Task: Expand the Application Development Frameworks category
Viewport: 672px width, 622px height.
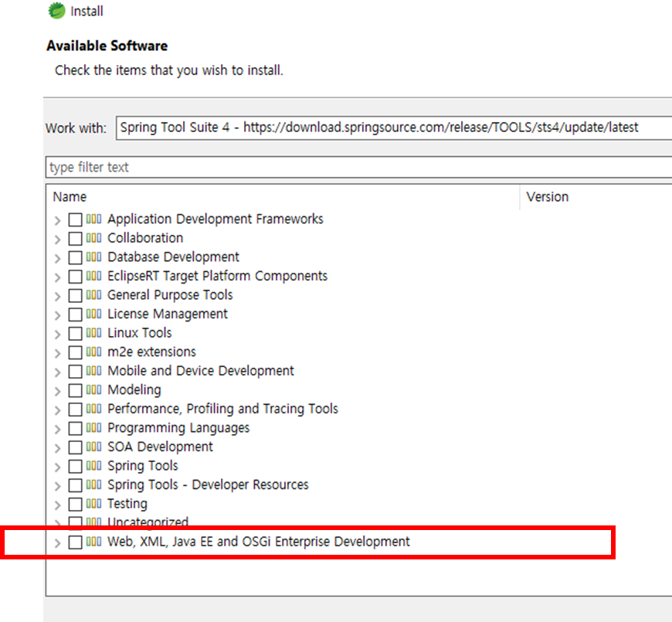Action: click(x=57, y=220)
